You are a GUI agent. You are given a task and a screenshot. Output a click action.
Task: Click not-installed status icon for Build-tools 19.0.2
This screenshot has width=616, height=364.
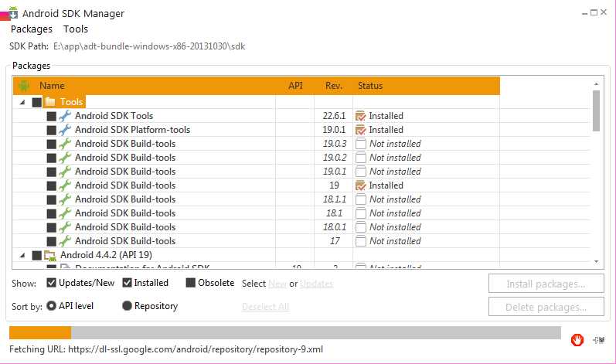(361, 158)
